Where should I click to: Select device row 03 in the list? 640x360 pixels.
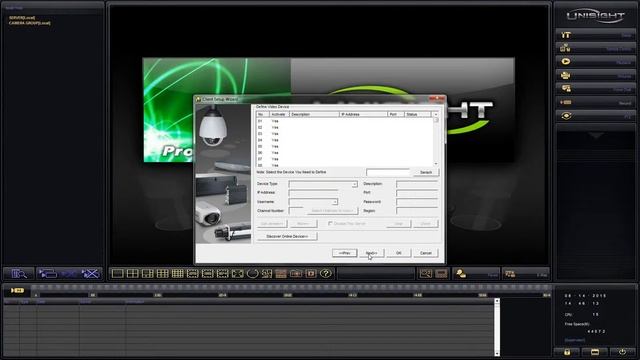click(344, 134)
